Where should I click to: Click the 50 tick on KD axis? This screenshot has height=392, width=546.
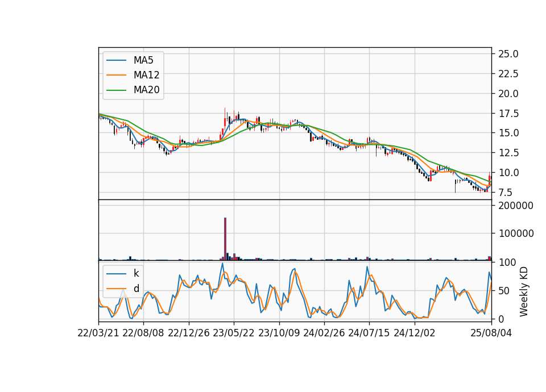[504, 291]
